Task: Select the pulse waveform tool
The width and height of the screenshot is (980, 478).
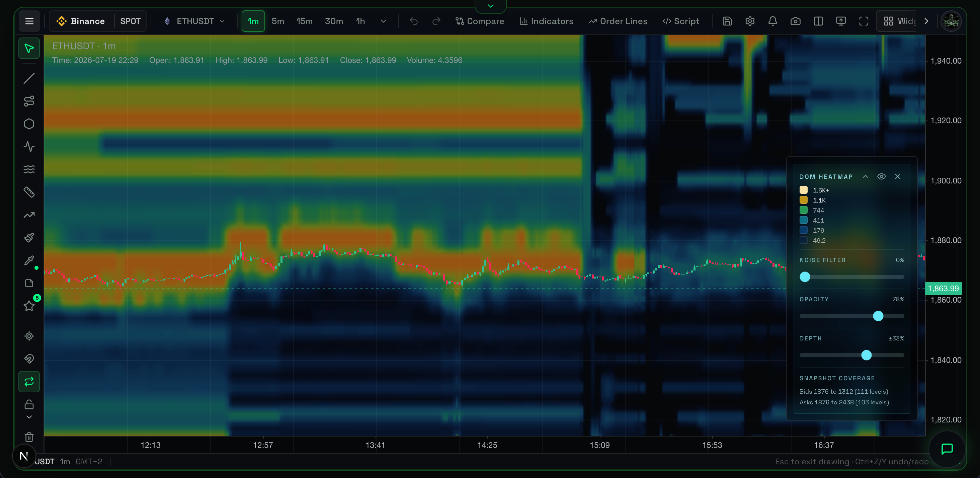Action: tap(29, 147)
